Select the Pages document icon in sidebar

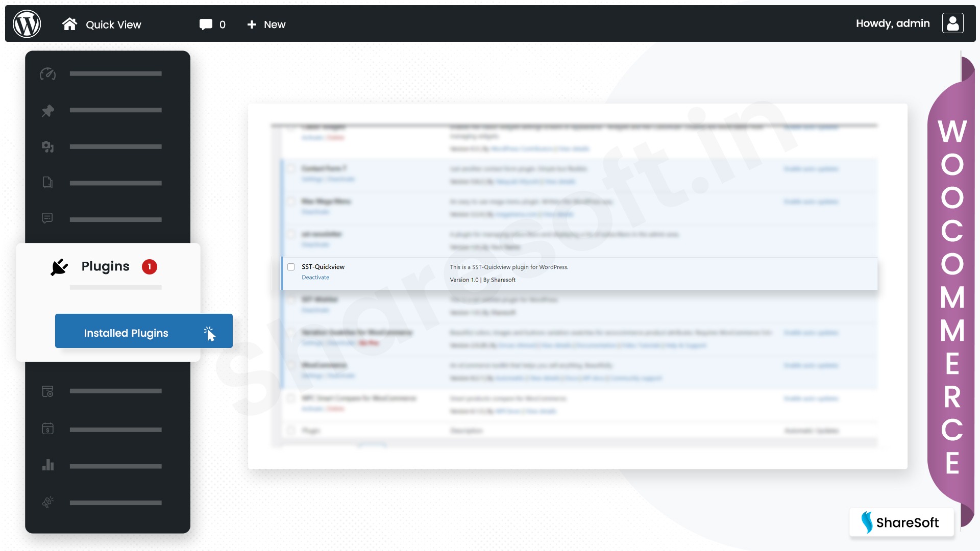point(47,183)
